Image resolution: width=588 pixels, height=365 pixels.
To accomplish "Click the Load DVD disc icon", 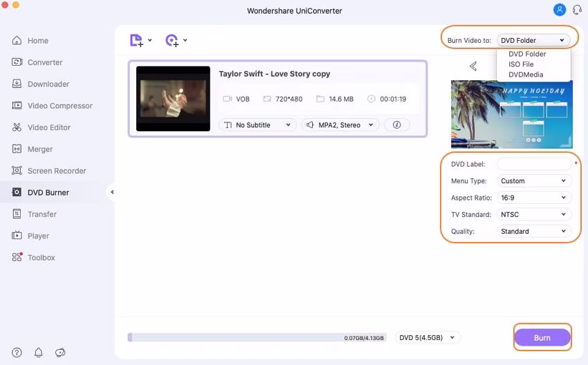I will 172,41.
